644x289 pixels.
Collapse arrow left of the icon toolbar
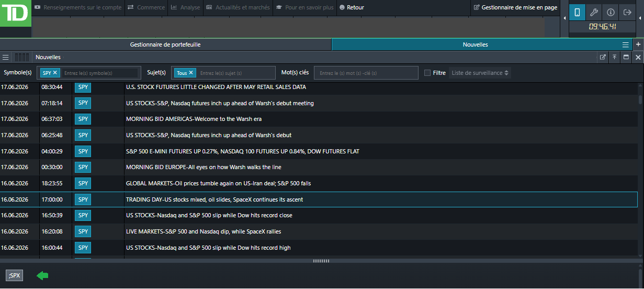(x=564, y=18)
